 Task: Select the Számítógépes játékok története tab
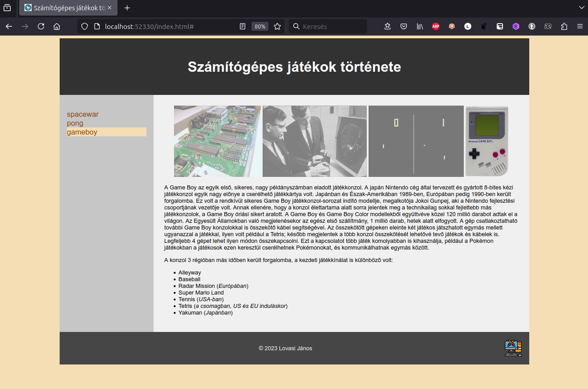pyautogui.click(x=69, y=8)
